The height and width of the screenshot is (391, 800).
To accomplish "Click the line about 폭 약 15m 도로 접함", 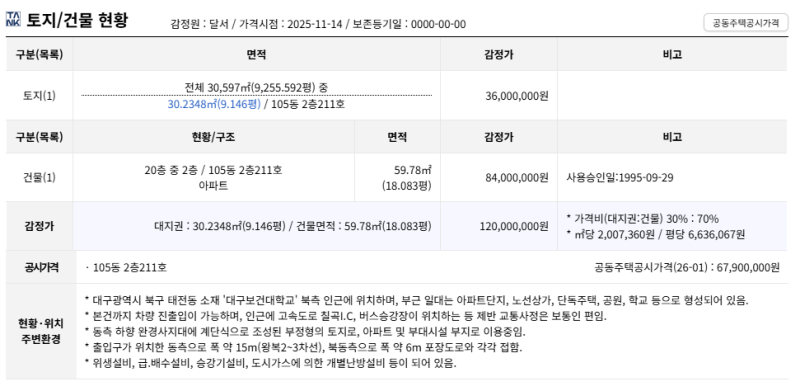I will click(304, 348).
